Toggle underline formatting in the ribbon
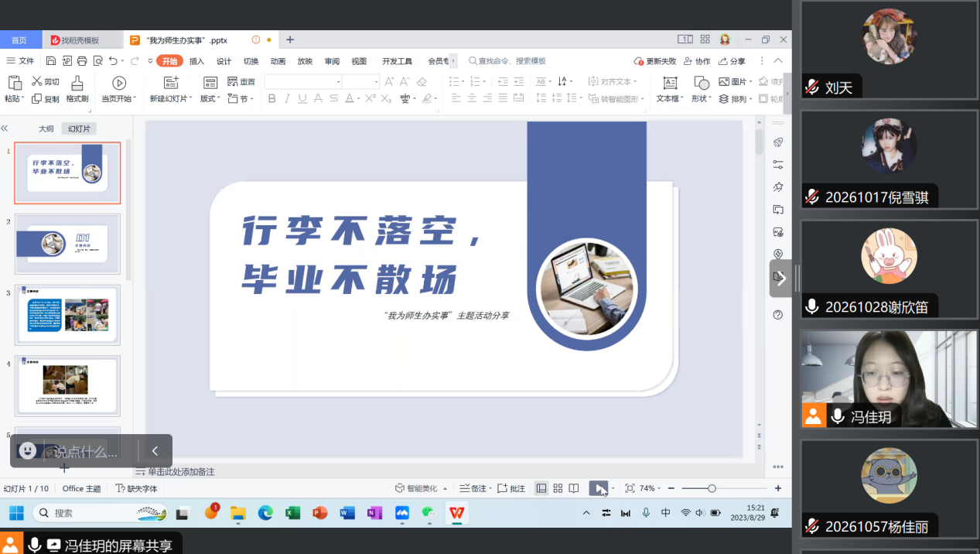This screenshot has height=554, width=980. click(x=302, y=99)
